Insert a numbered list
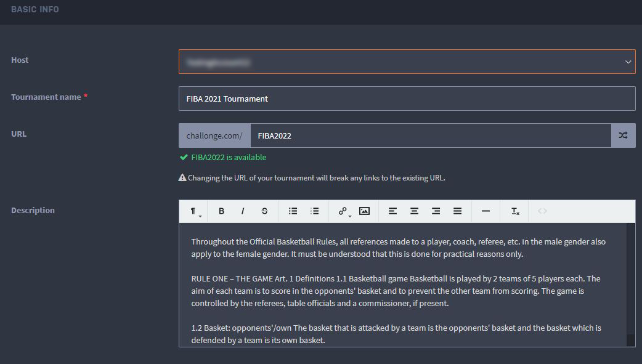Screen dimensions: 642x364 (x=314, y=211)
